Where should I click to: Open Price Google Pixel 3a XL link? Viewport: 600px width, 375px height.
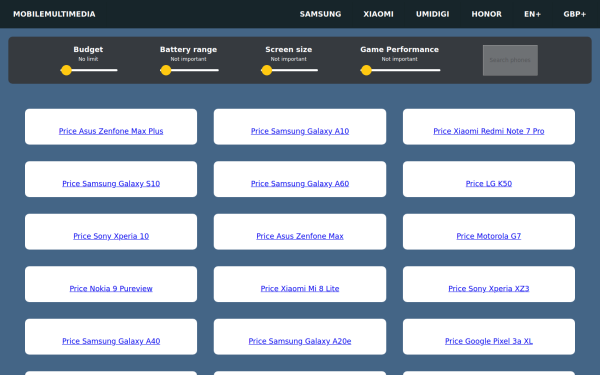(489, 341)
